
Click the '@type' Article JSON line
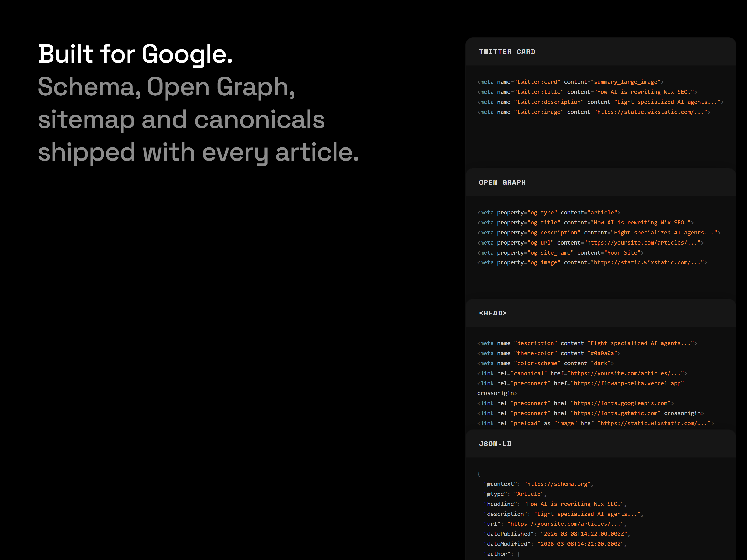coord(515,494)
